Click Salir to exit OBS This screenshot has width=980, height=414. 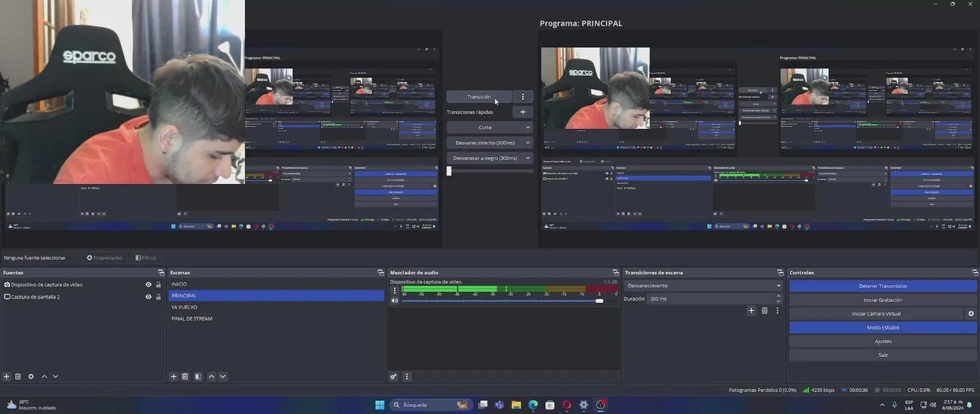pyautogui.click(x=883, y=355)
